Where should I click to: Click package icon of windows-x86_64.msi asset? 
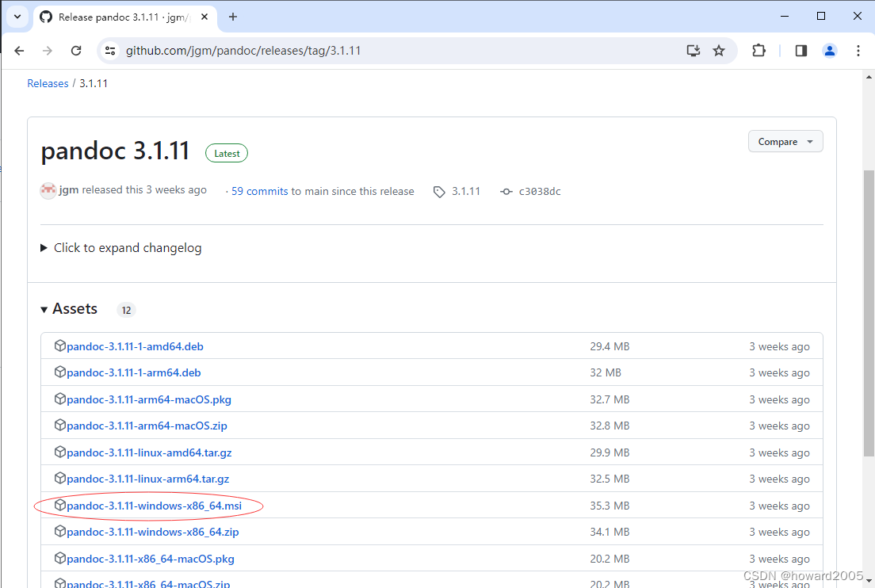tap(60, 505)
